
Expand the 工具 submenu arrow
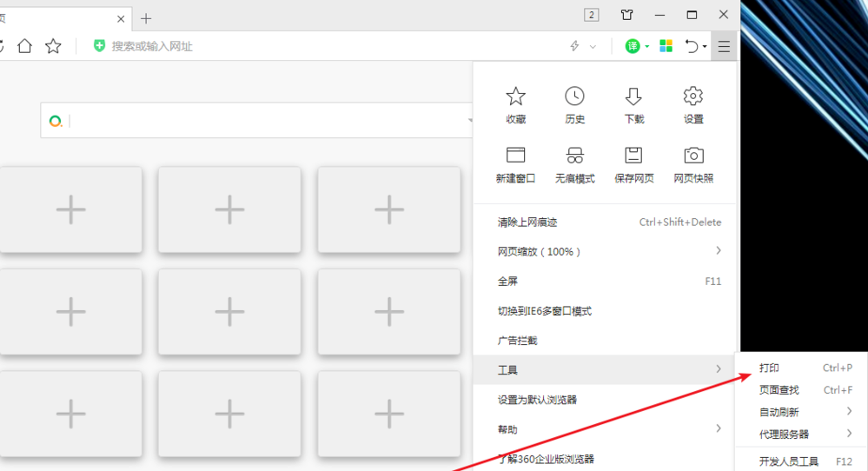point(719,368)
